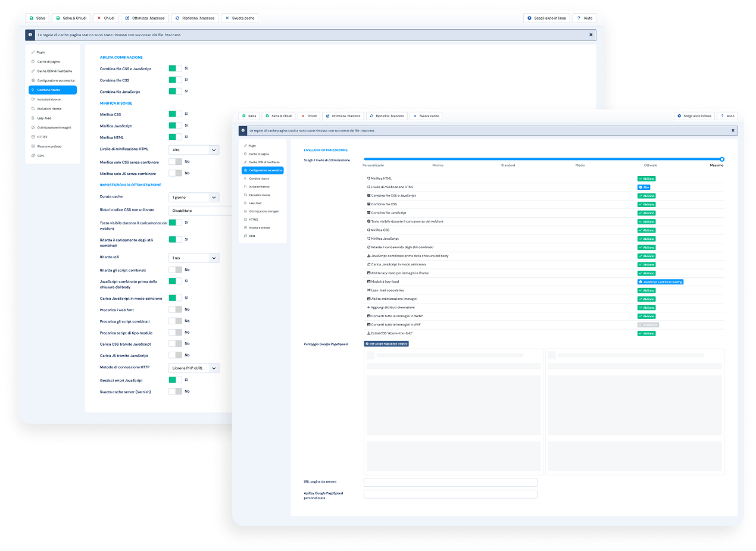Open the Durata cache dropdown
The width and height of the screenshot is (756, 551).
[x=193, y=197]
